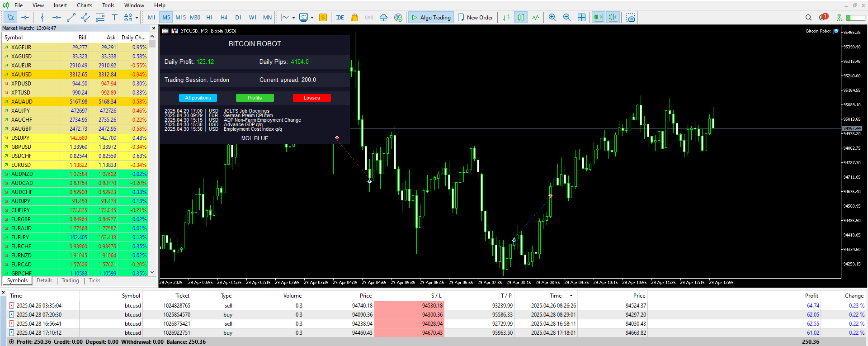Open the Market shopping bag icon
The image size is (868, 346).
pyautogui.click(x=354, y=18)
